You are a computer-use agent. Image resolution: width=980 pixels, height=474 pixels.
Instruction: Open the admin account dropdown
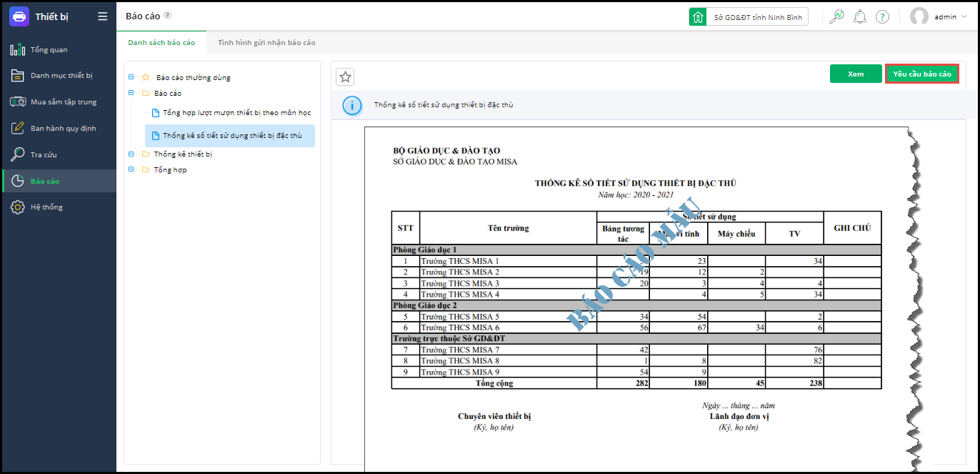coord(939,17)
